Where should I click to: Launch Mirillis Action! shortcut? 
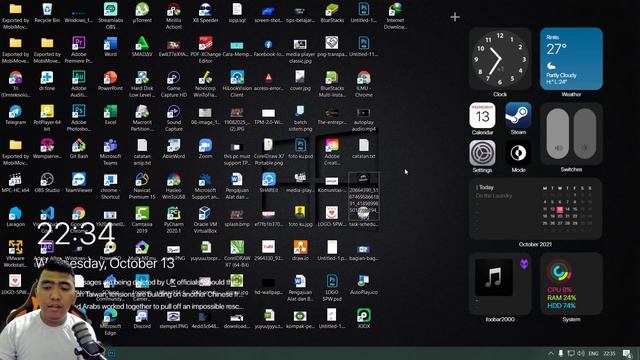173,16
